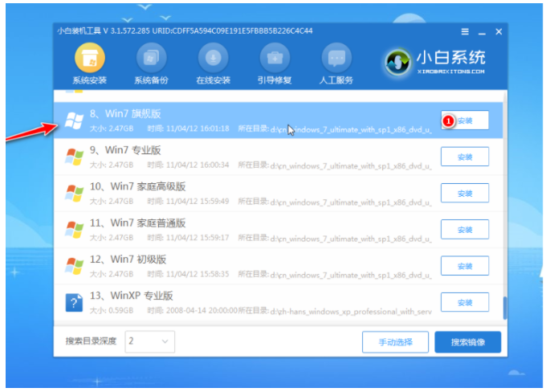
Task: Click the question-mark icon of WinXP 专业版
Action: click(x=74, y=303)
